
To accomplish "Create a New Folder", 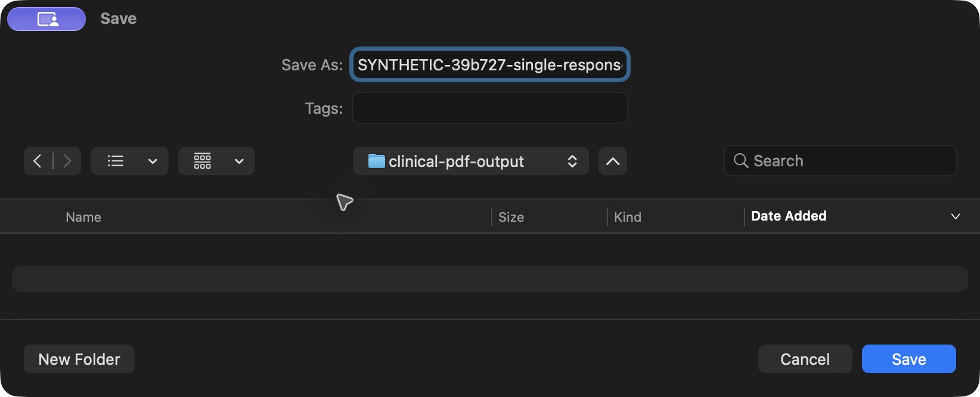I will point(79,359).
